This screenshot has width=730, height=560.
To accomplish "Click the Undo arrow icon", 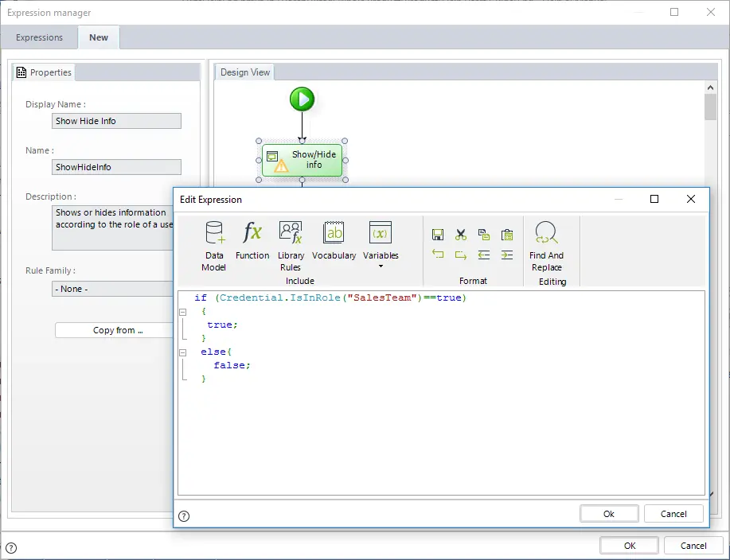I will click(x=438, y=255).
